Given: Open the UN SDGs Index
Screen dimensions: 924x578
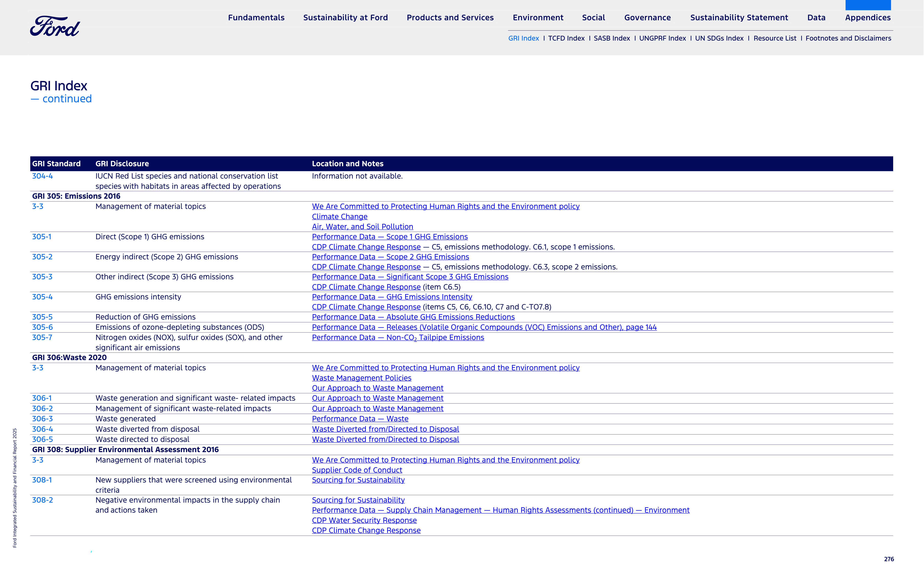Looking at the screenshot, I should pos(719,38).
